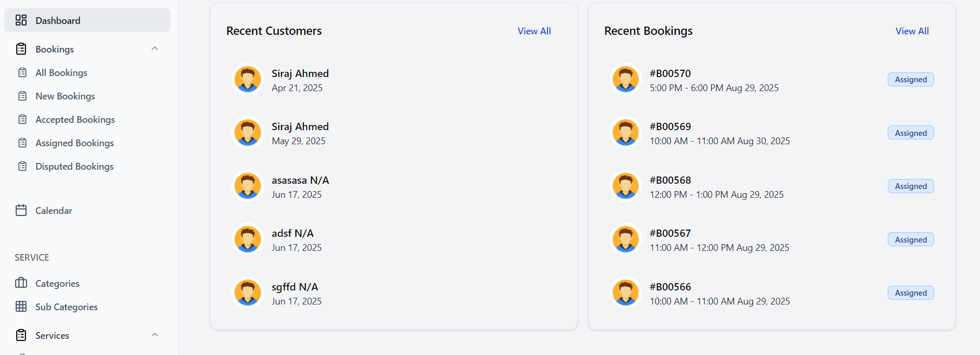
Task: Go to Accepted Bookings
Action: pyautogui.click(x=75, y=120)
